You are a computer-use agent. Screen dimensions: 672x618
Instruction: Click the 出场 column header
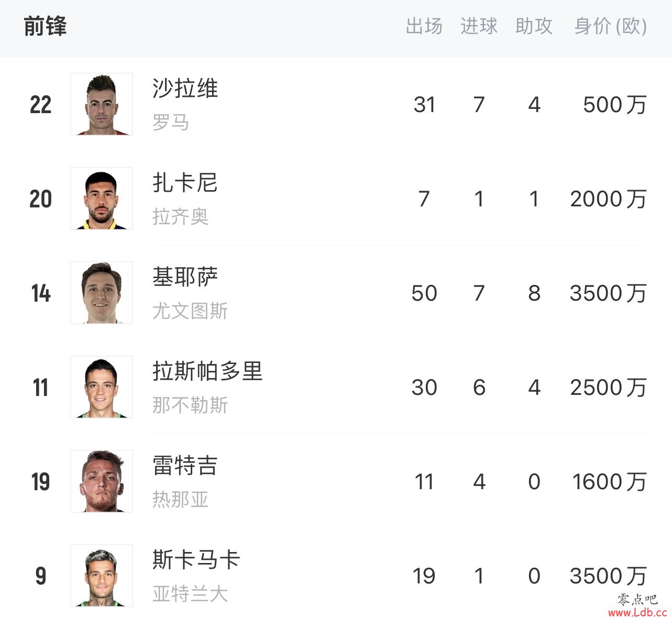(x=424, y=26)
